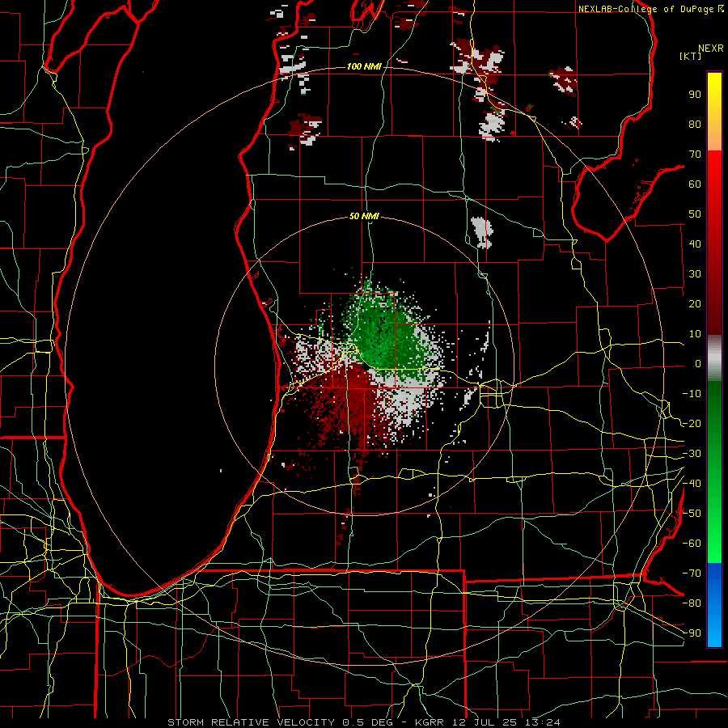The height and width of the screenshot is (728, 728).
Task: Pick the light blue segment near -90
Action: [x=714, y=629]
